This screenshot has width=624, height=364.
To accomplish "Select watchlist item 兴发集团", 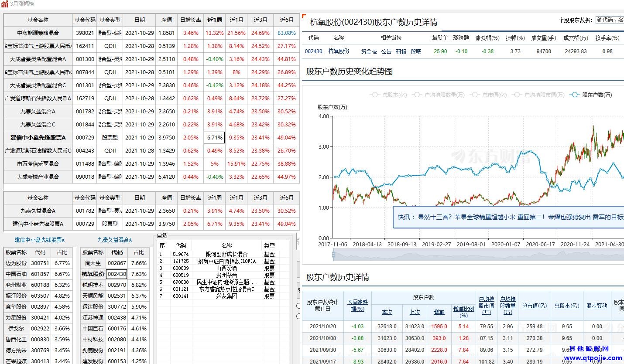I will [x=226, y=296].
